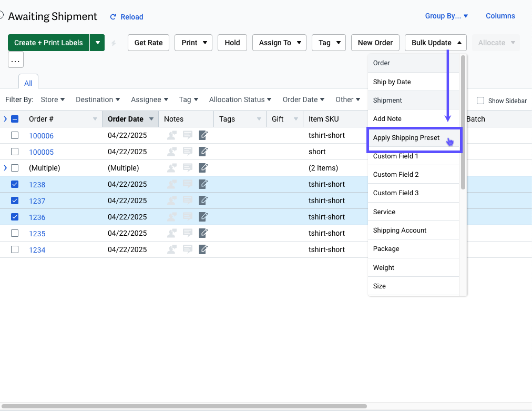532x411 pixels.
Task: Click the Reload refresh icon
Action: (x=114, y=17)
